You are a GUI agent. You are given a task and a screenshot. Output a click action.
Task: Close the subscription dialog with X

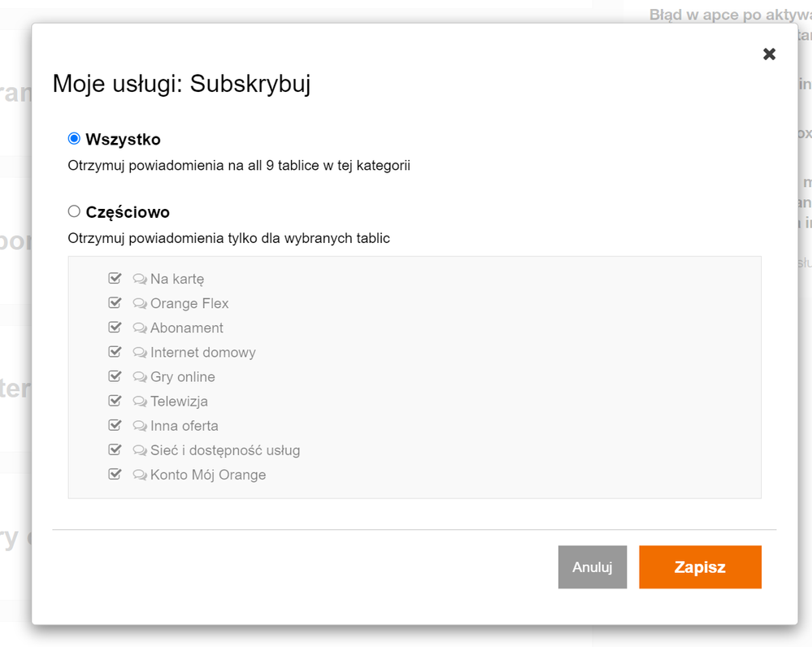tap(769, 54)
